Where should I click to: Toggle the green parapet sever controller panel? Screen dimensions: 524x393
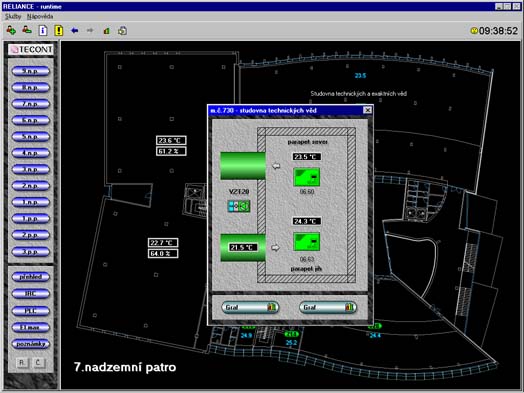point(306,177)
